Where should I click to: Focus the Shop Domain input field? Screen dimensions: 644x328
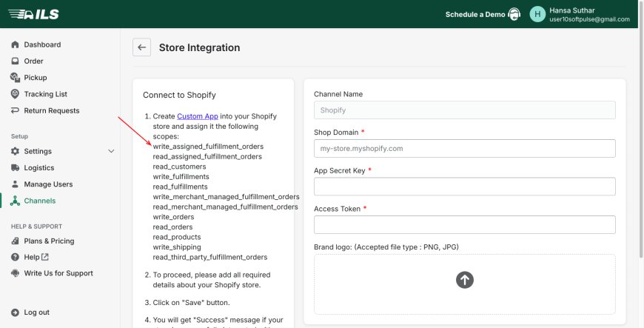[x=465, y=148]
